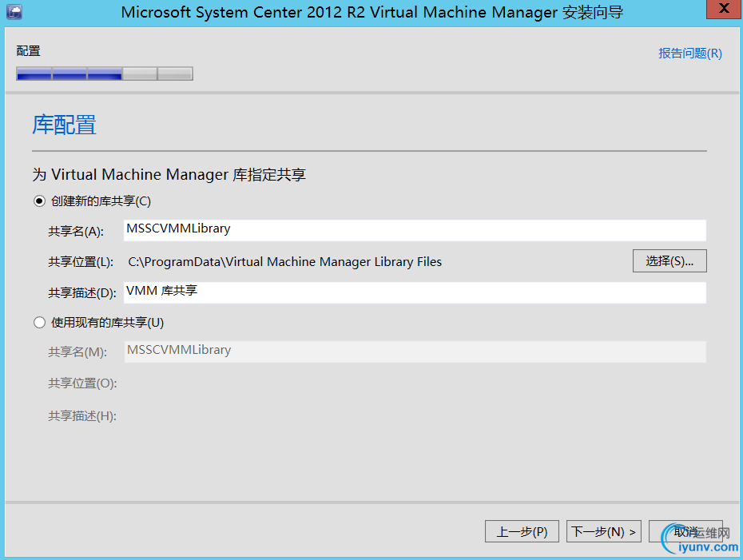Click the 库配置 page heading
Viewport: 743px width, 560px height.
click(x=64, y=125)
